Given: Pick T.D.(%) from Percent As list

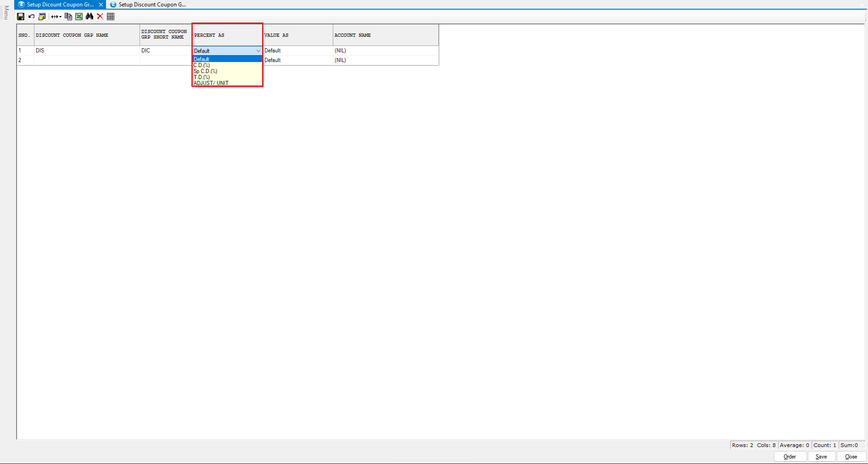Looking at the screenshot, I should 202,77.
